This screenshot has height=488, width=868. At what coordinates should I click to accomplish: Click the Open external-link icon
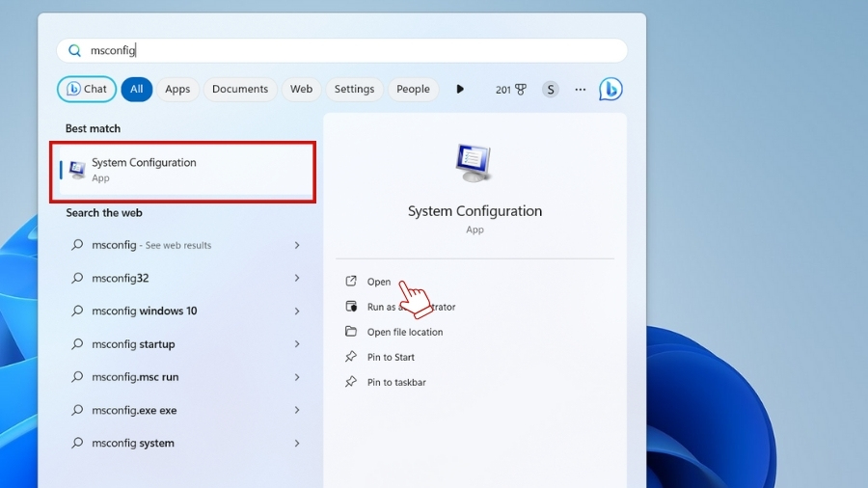point(351,281)
